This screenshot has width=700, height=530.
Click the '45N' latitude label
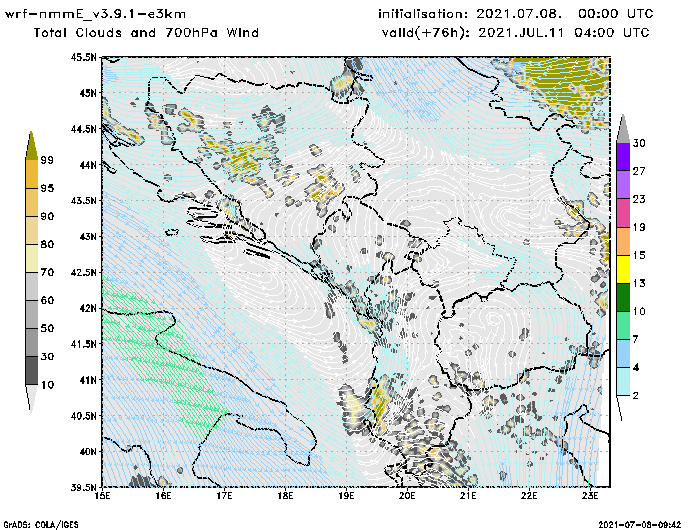88,93
